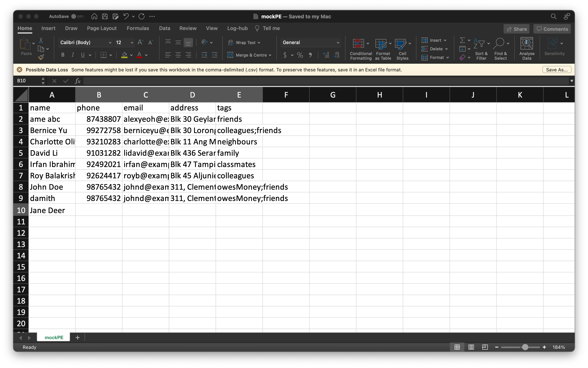Click the Increase Font Size icon
Viewport: 588px width, 368px height.
tap(140, 42)
